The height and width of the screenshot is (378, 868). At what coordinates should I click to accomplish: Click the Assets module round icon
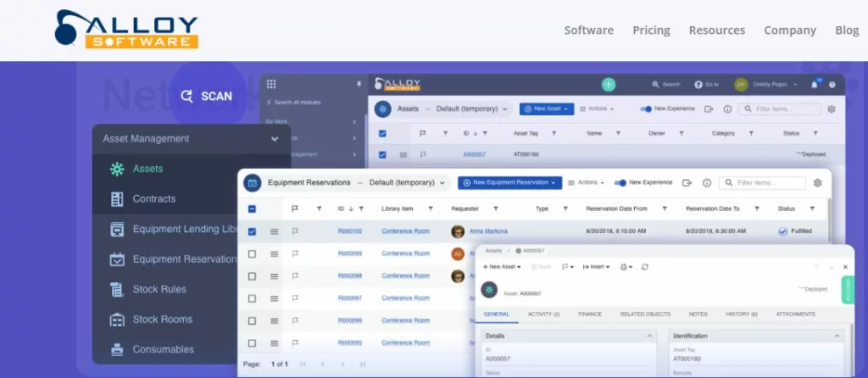coord(382,109)
